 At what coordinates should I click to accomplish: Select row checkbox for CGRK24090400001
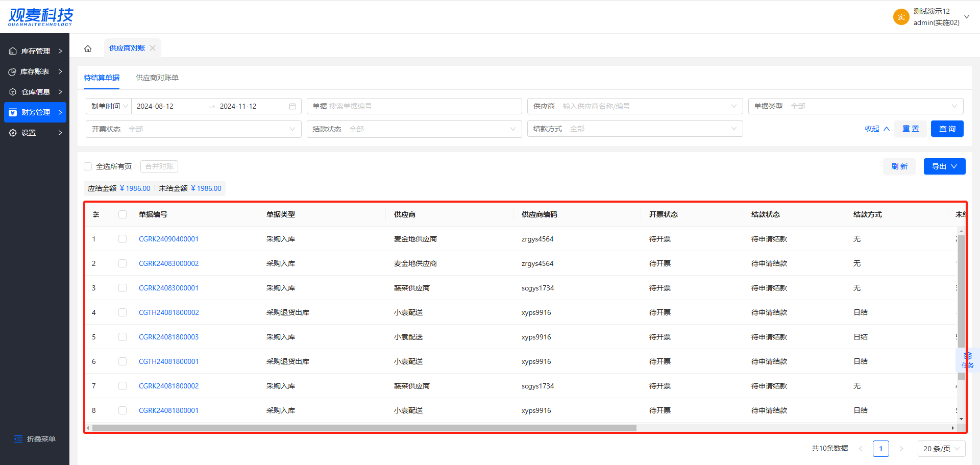(x=122, y=239)
